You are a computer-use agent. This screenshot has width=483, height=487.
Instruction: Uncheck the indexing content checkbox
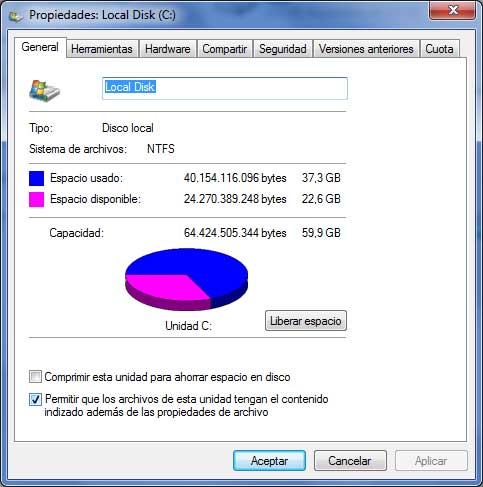click(35, 399)
